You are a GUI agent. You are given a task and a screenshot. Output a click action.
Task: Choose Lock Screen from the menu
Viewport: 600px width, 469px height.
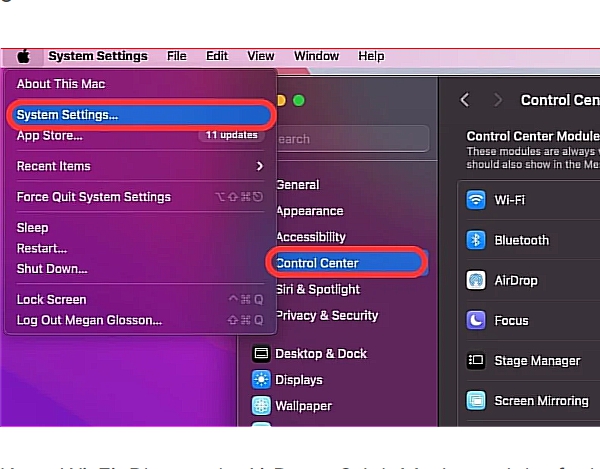(52, 300)
